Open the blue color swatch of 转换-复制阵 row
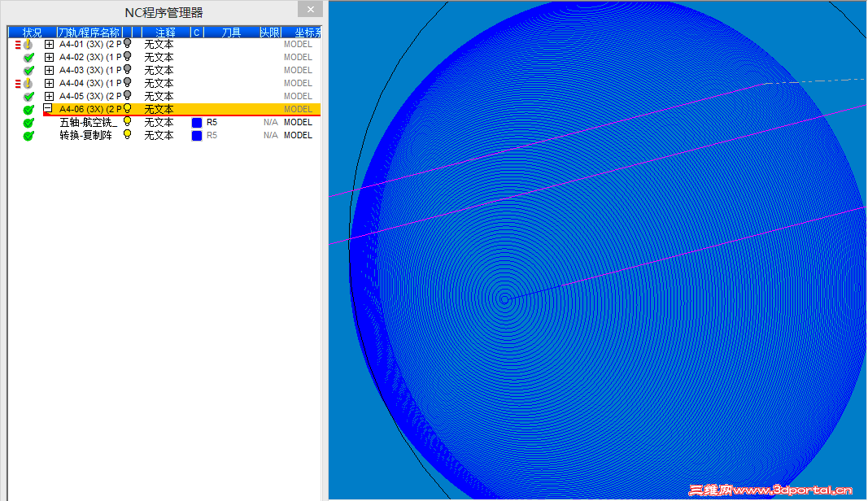This screenshot has height=501, width=868. point(197,136)
